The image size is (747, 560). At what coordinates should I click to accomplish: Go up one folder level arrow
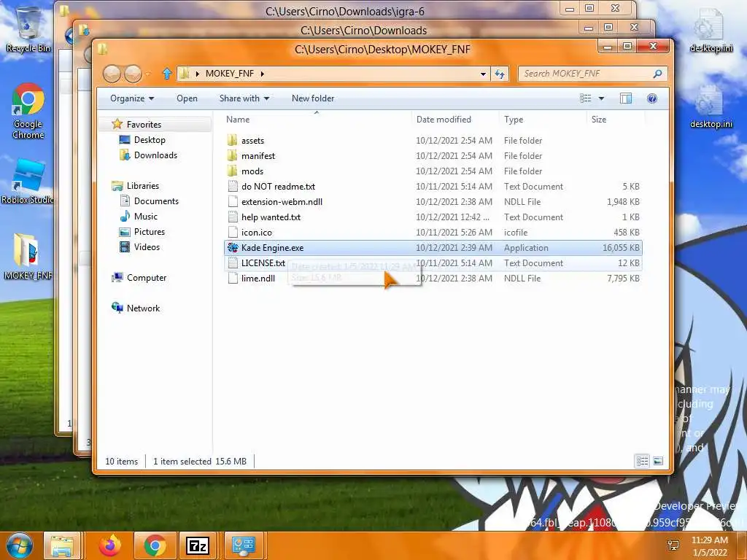167,74
